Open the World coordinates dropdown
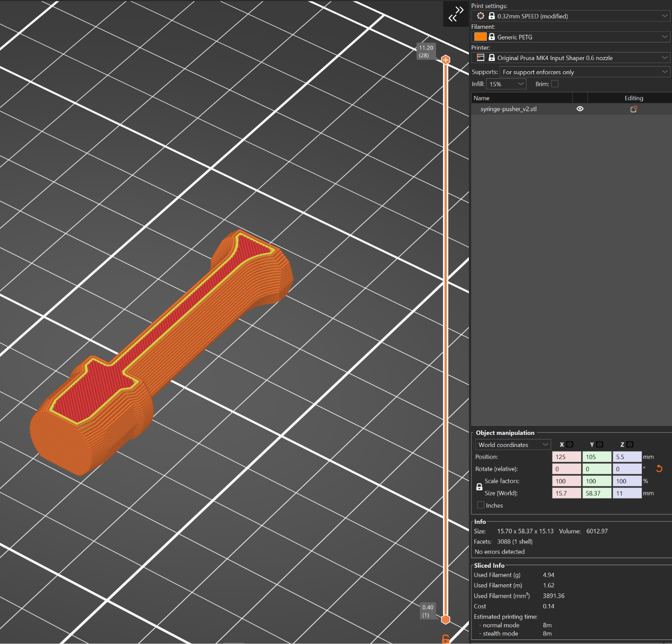Screen dimensions: 672x644 [x=513, y=444]
